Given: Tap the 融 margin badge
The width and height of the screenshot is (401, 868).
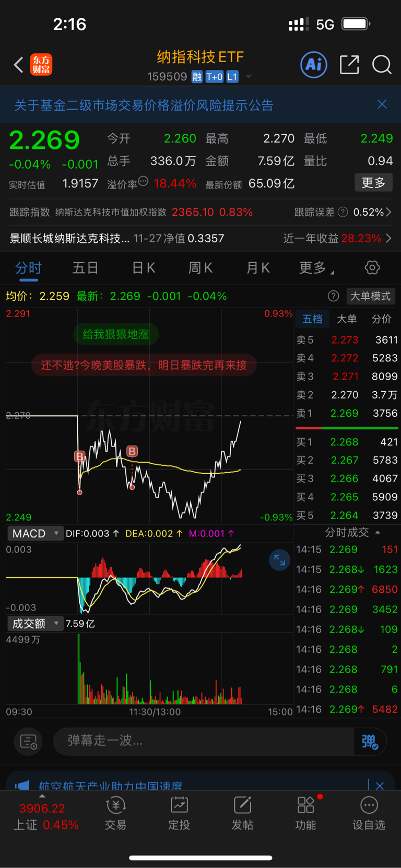Looking at the screenshot, I should coord(197,77).
